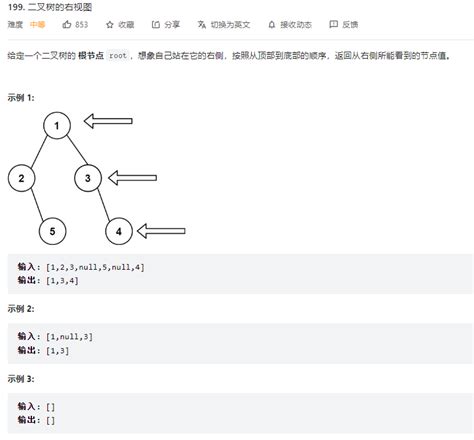Click tree node 4 in diagram
The height and width of the screenshot is (440, 474).
click(119, 231)
